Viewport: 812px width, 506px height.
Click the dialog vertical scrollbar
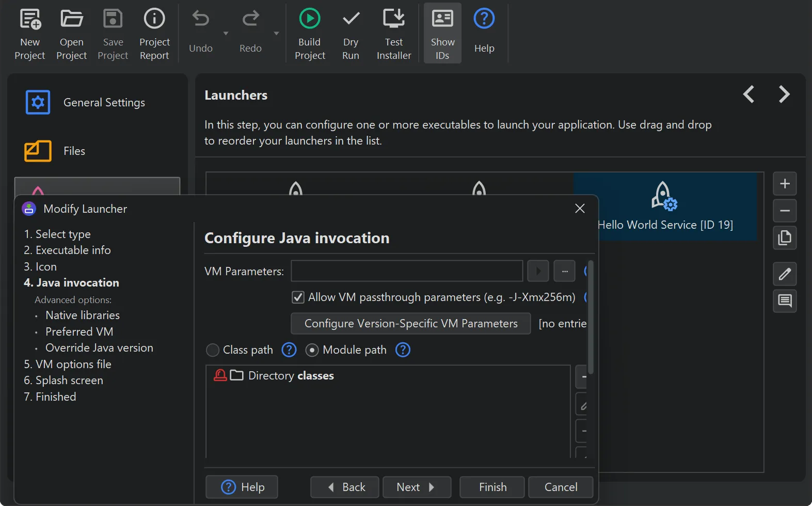(x=591, y=318)
